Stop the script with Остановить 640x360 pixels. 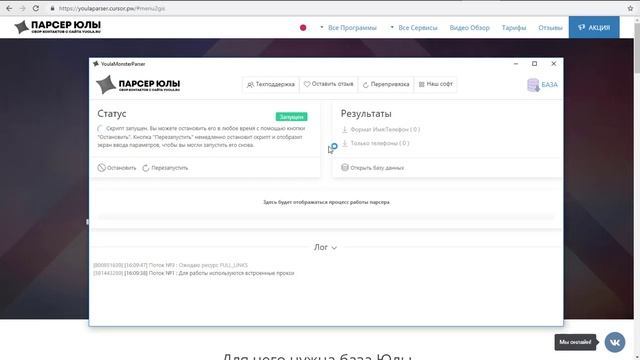[x=117, y=168]
